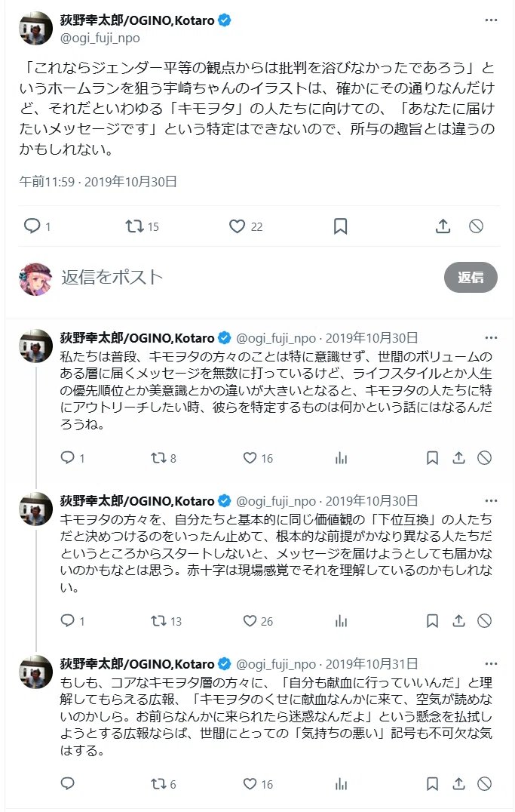The image size is (515, 812).
Task: Repost the main tweet with 15 reposts
Action: pyautogui.click(x=142, y=226)
